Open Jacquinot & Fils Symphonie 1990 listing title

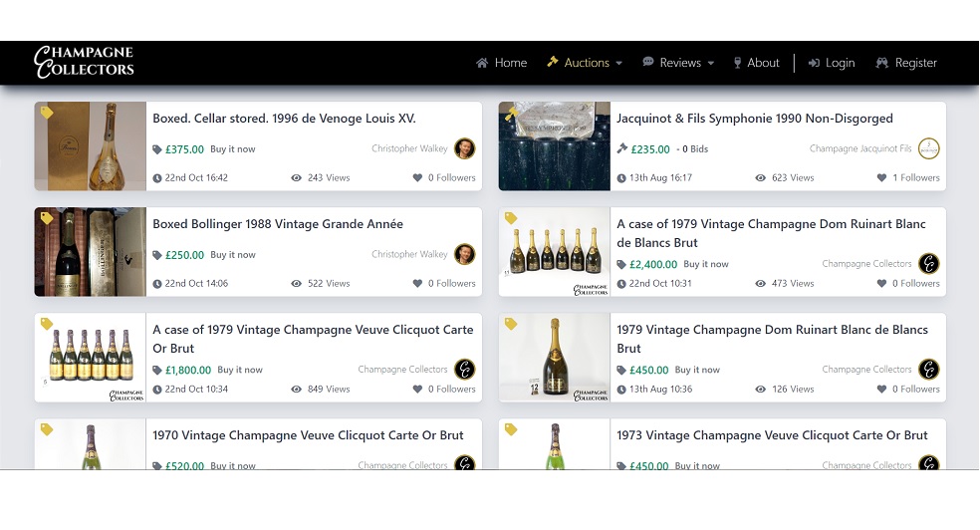(754, 119)
